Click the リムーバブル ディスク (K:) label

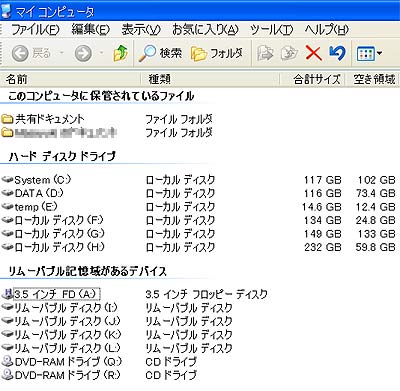coord(67,335)
